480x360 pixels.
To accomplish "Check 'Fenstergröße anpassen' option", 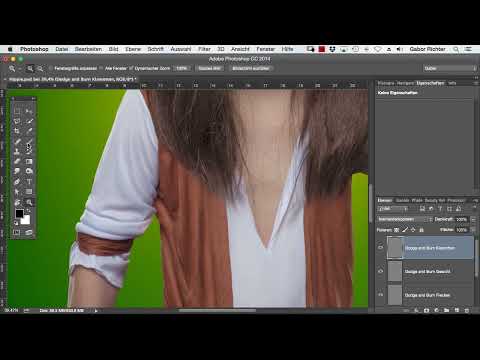I will (51, 68).
